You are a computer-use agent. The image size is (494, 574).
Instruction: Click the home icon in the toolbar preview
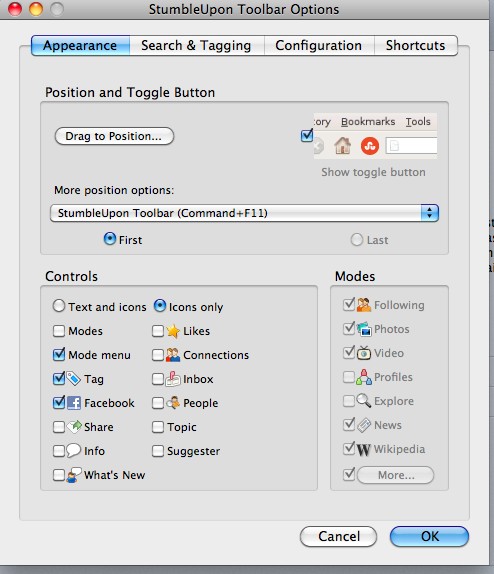click(342, 146)
